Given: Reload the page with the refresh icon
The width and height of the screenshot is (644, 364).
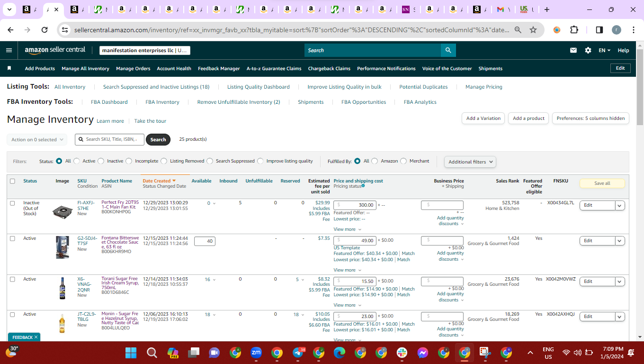Looking at the screenshot, I should coord(45,30).
